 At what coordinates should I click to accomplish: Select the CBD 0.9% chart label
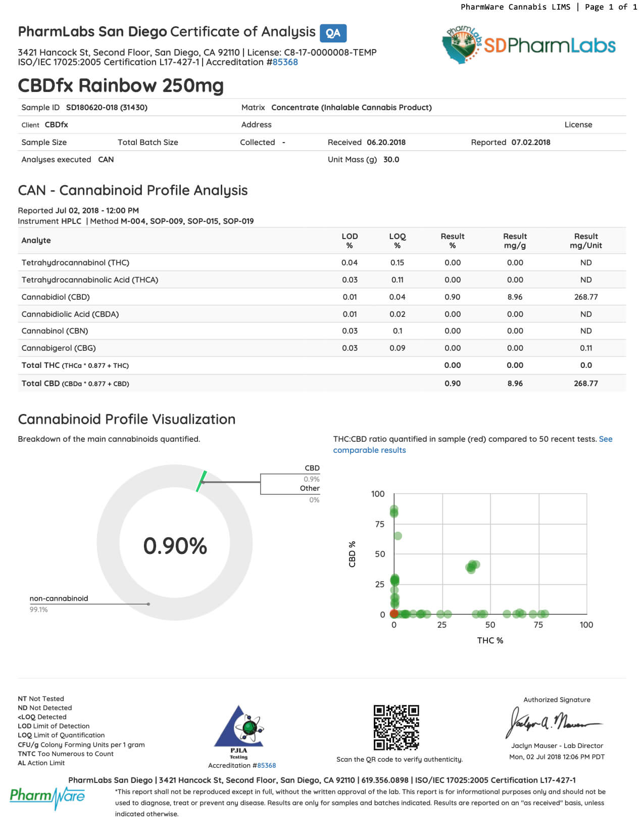[311, 474]
